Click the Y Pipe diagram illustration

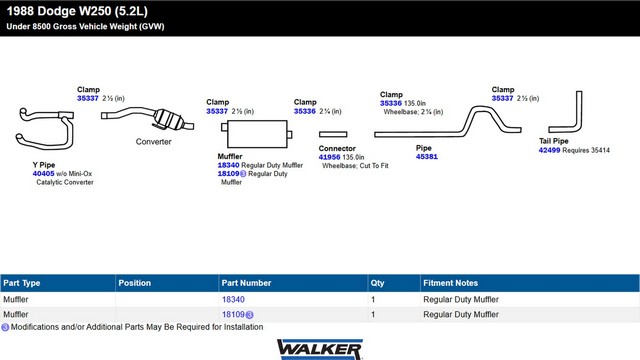coord(45,129)
